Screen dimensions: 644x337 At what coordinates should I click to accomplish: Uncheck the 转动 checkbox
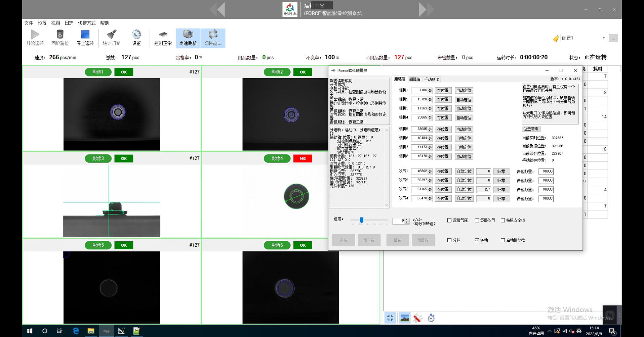point(477,240)
